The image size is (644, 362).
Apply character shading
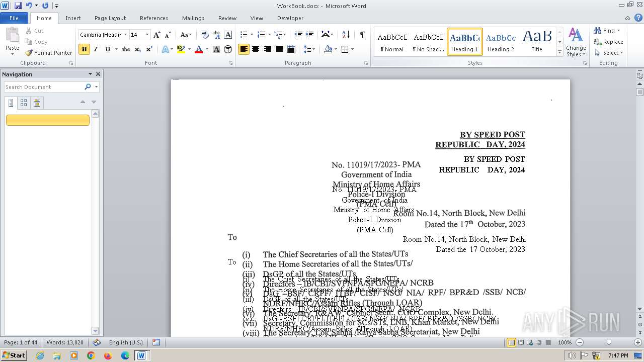pyautogui.click(x=216, y=49)
